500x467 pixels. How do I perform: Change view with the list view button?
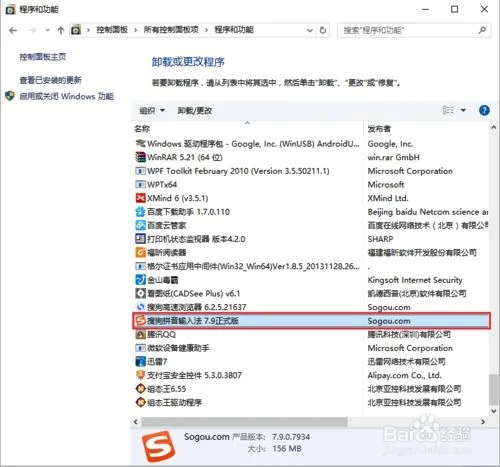click(x=448, y=110)
